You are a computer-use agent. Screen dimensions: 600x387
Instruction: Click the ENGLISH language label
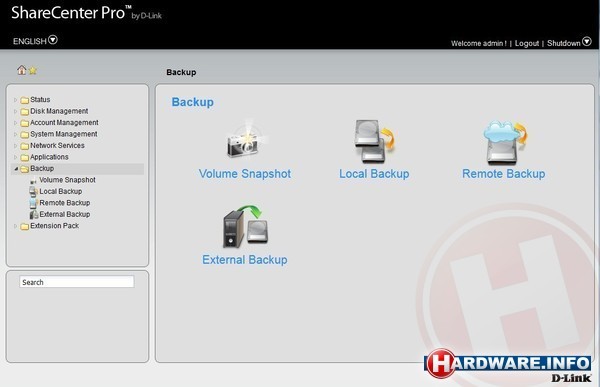29,41
